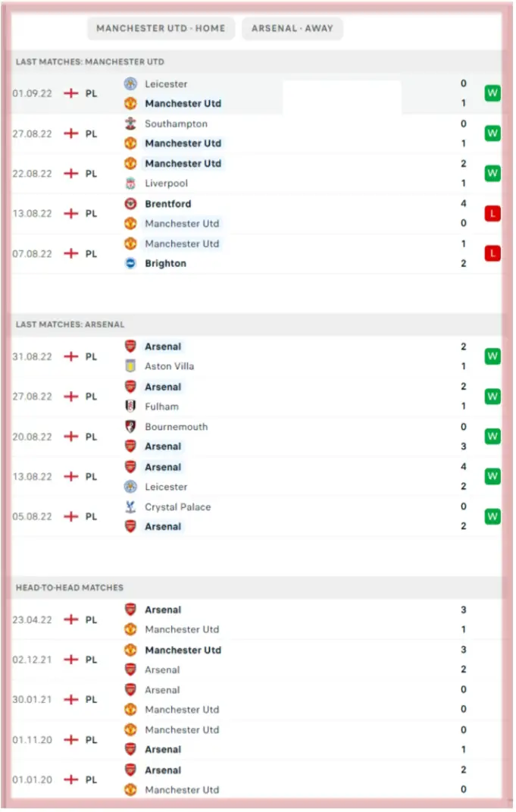Click the PL league label for 02.12.21 match
516x812 pixels.
(x=91, y=660)
